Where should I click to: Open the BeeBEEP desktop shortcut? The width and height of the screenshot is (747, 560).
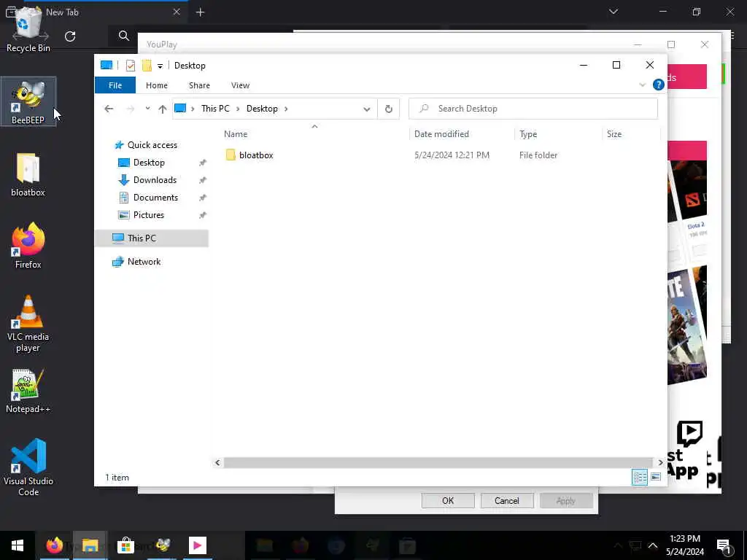28,102
